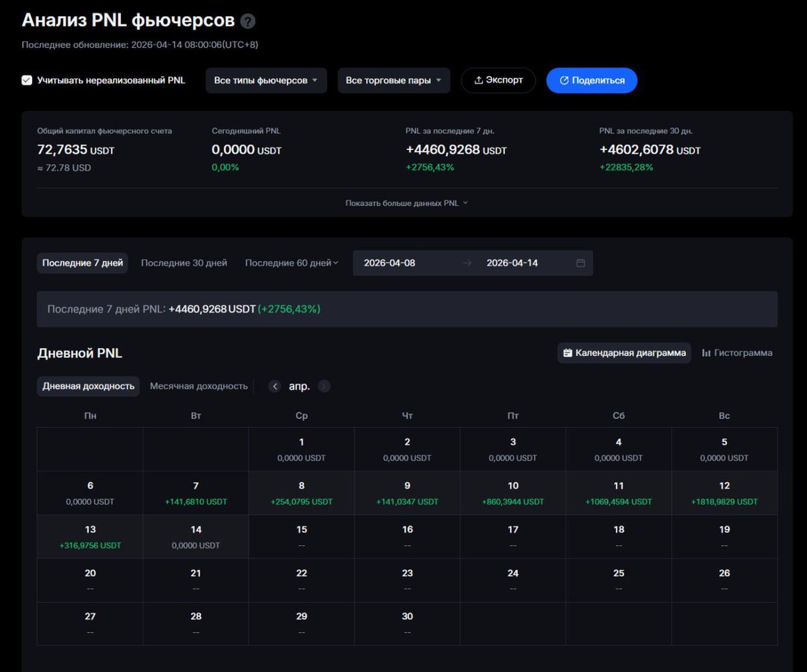The image size is (807, 672).
Task: Select April 7 cell with +141,6810 USDT
Action: [x=196, y=493]
